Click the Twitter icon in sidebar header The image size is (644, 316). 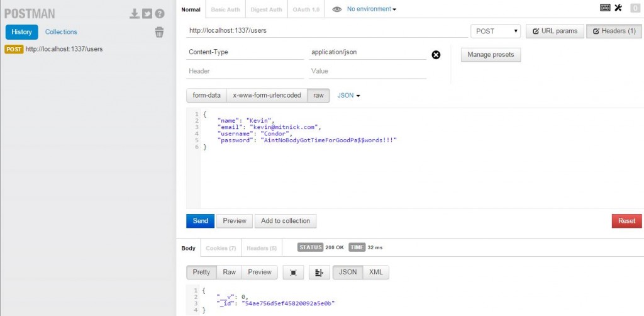pos(147,14)
